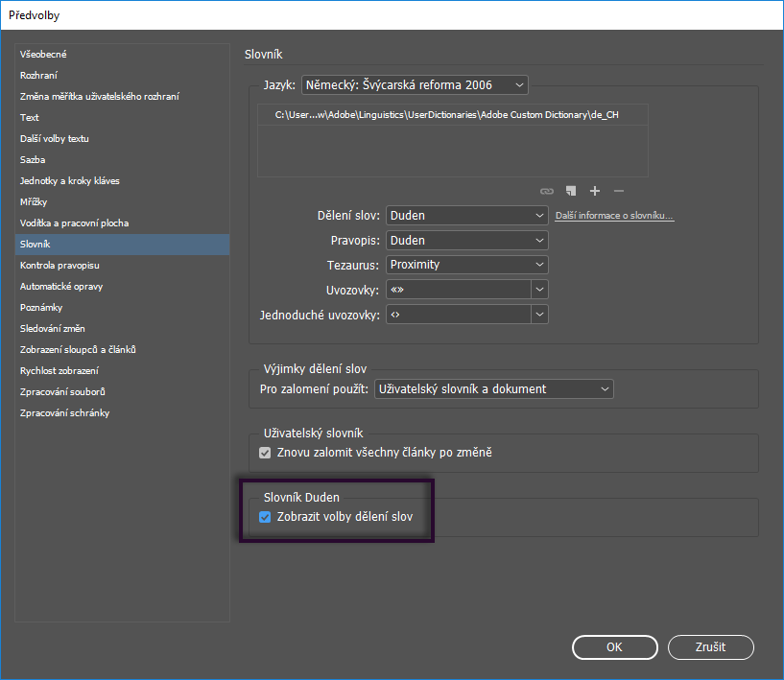Click the OK button

[x=615, y=647]
